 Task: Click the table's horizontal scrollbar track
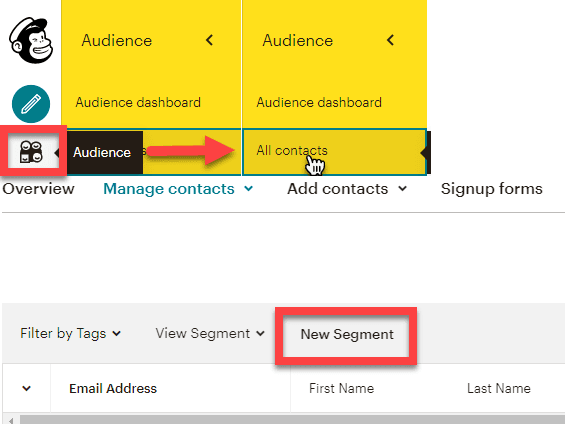[x=292, y=420]
